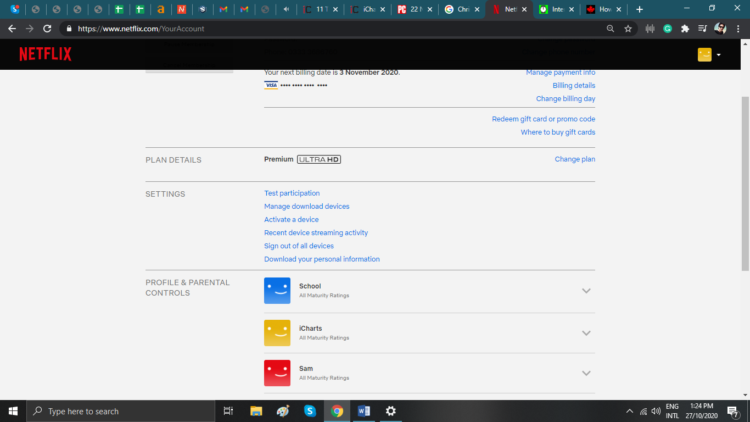Open Task View on taskbar
Image resolution: width=750 pixels, height=422 pixels.
point(228,411)
